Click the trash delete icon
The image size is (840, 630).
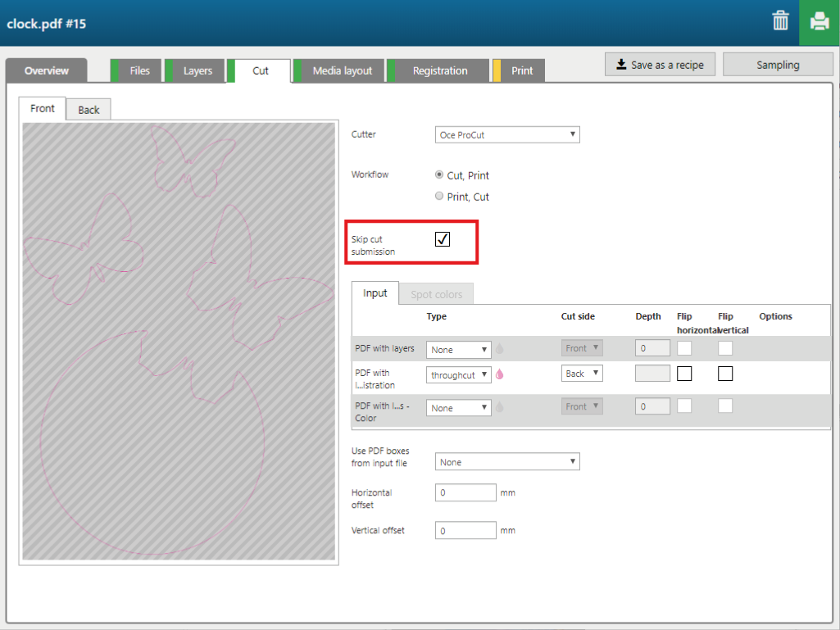point(780,22)
